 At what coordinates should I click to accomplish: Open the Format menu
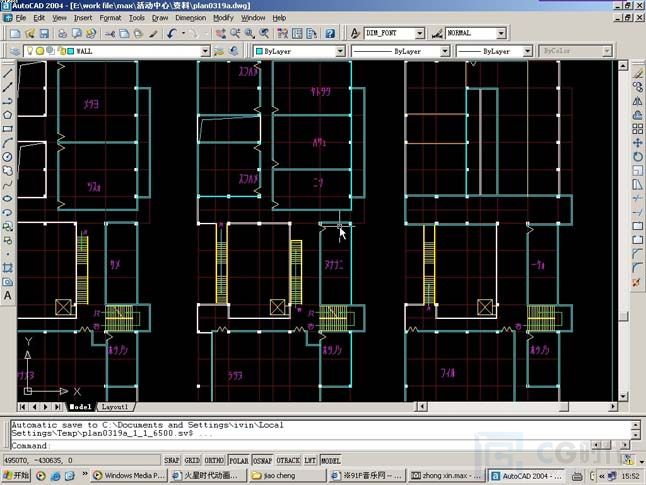pyautogui.click(x=110, y=18)
